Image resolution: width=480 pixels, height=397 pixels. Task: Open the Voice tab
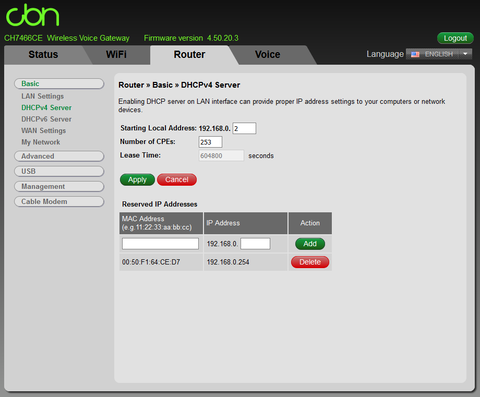tap(267, 54)
